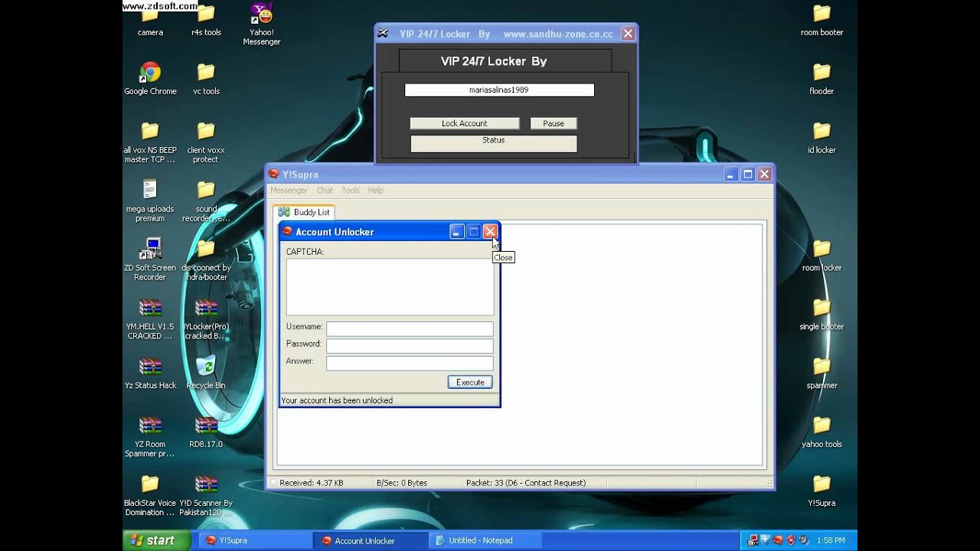Screen dimensions: 980x551
Task: Open mega uploads premium file
Action: [x=150, y=201]
